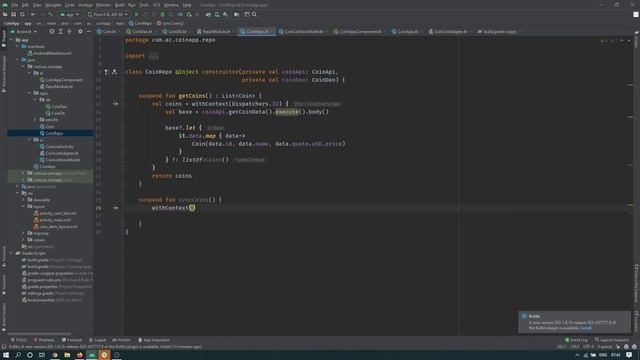Click the UTF-8 encoding in the status bar

pyautogui.click(x=588, y=347)
